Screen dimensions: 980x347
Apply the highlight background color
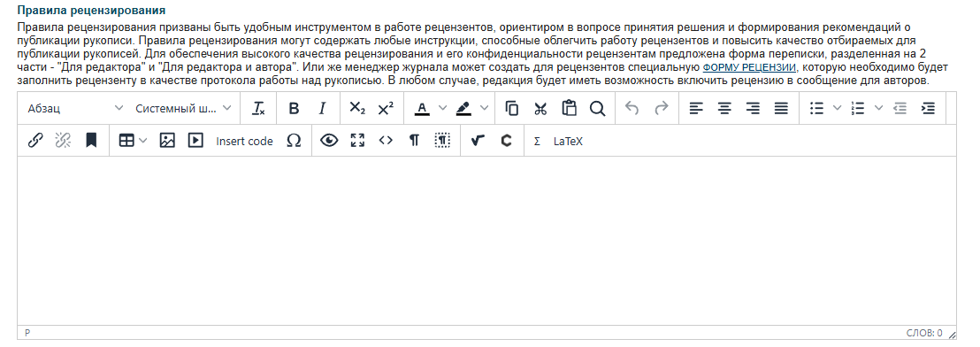click(463, 109)
